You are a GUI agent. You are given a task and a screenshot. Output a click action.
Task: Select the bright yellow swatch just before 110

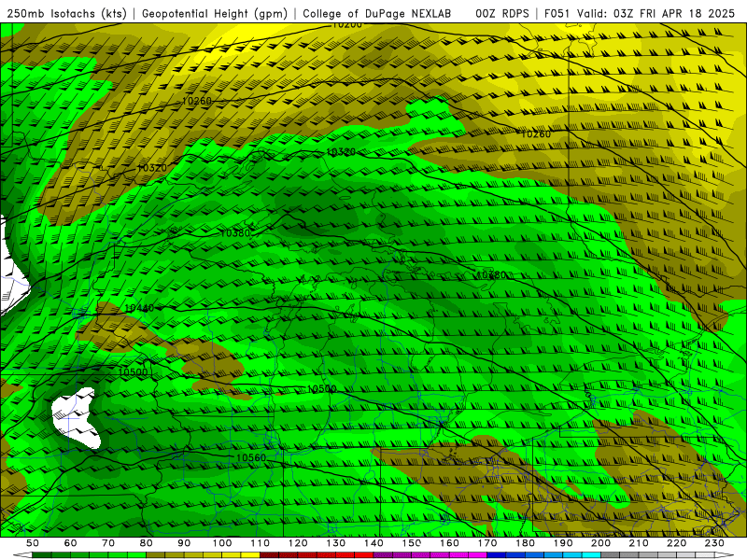[x=250, y=555]
